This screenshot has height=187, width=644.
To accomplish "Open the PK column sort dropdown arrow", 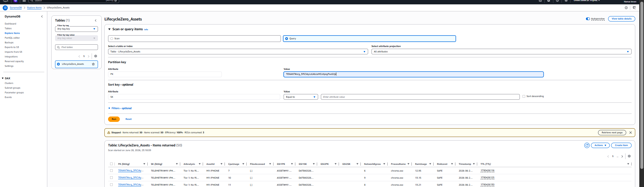I will pyautogui.click(x=144, y=164).
